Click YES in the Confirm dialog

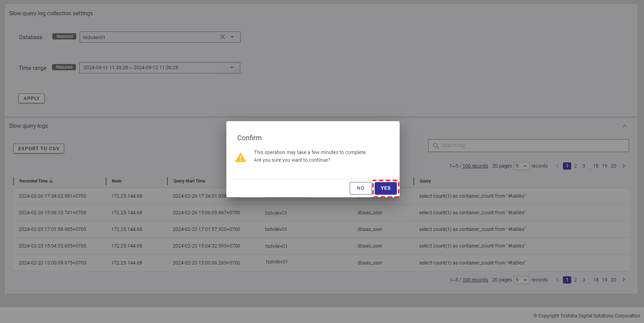click(x=385, y=188)
